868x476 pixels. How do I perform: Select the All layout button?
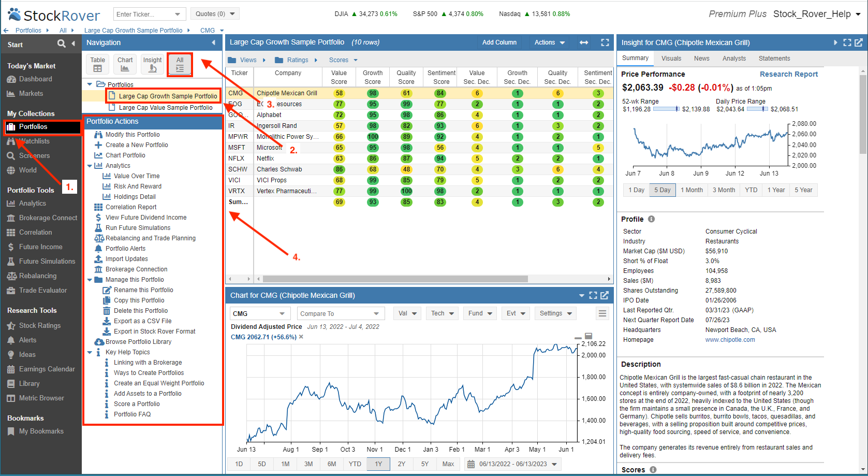click(180, 64)
